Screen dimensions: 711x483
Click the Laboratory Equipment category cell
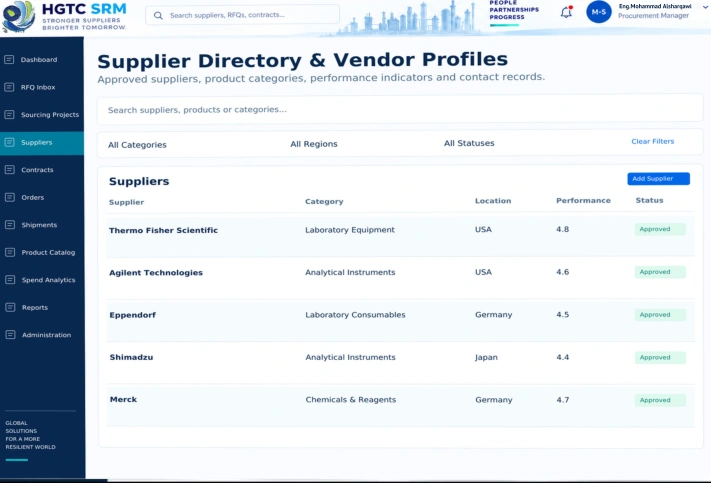click(x=350, y=230)
